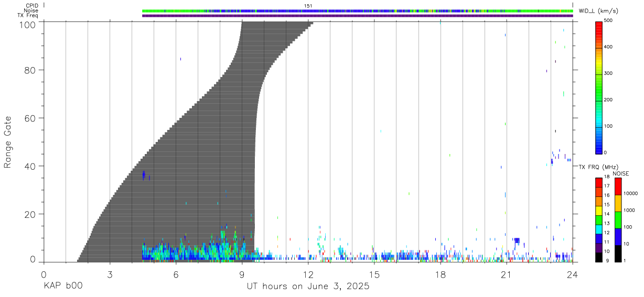
Task: Pick the purple swatch in TX FRQ legend
Action: click(598, 247)
